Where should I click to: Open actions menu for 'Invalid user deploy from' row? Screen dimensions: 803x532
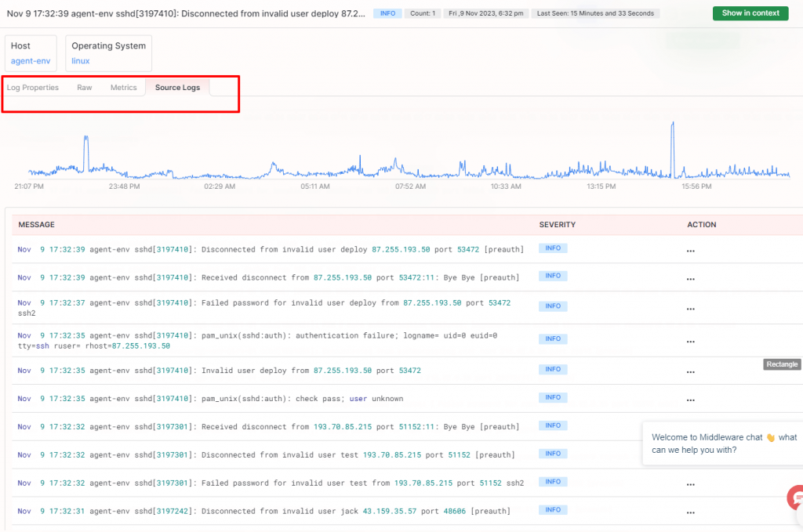[x=690, y=372]
